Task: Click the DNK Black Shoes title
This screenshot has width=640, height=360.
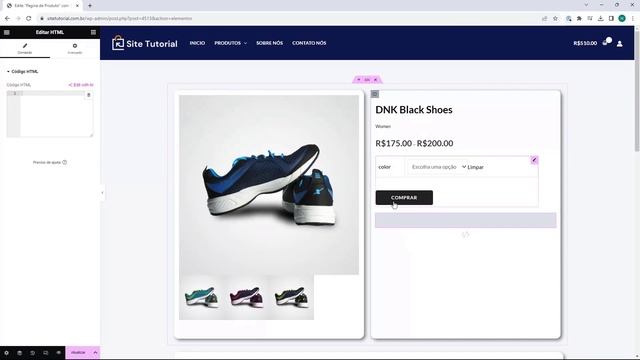Action: point(414,110)
